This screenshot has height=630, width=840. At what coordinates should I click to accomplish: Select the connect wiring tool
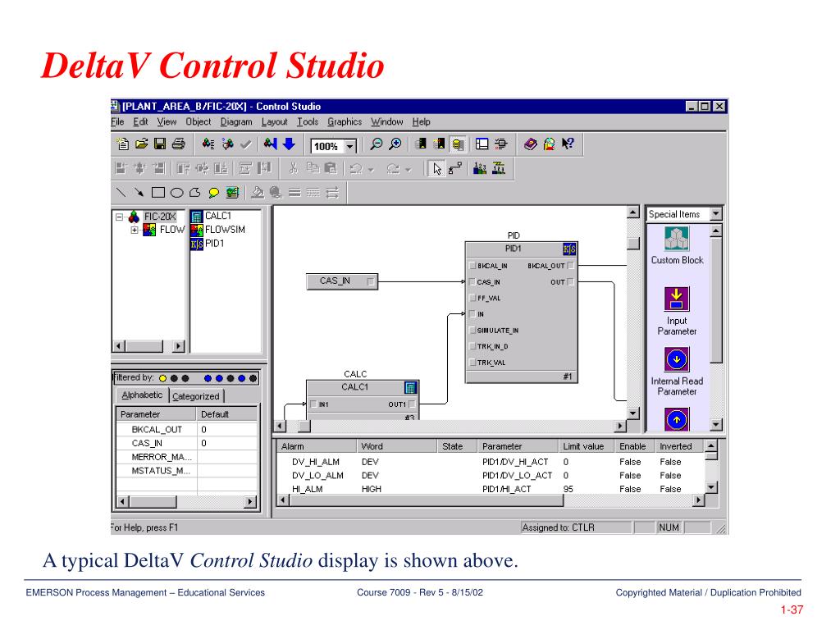coord(455,169)
